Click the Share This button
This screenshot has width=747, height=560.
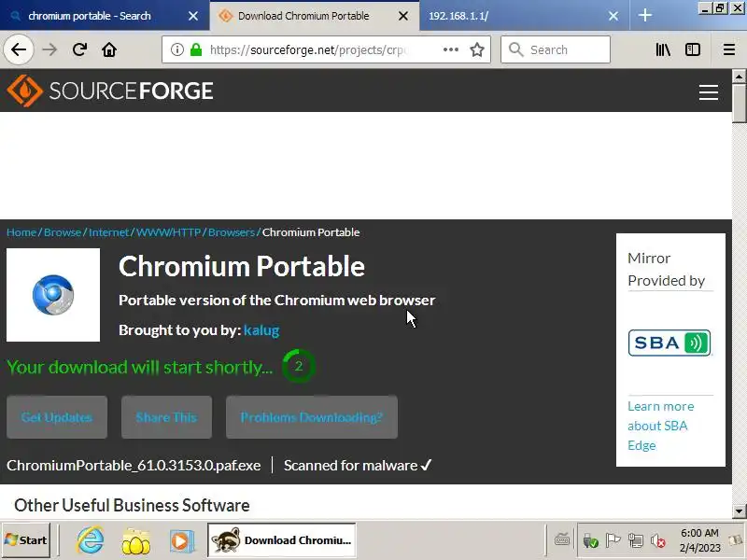pyautogui.click(x=166, y=417)
